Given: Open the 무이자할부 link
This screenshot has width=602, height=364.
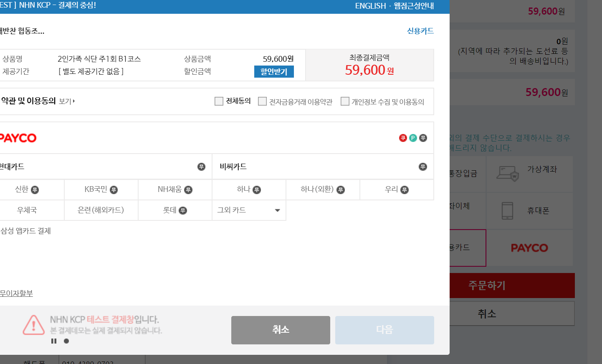Looking at the screenshot, I should [16, 293].
